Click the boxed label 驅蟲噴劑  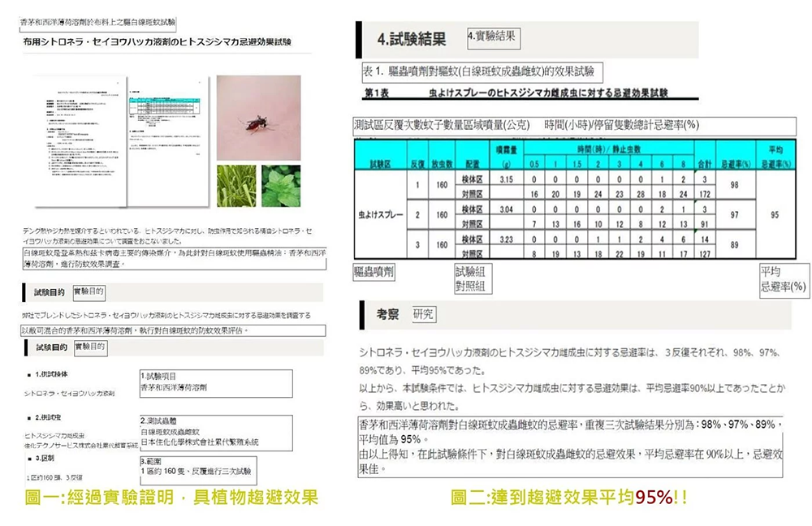point(374,272)
